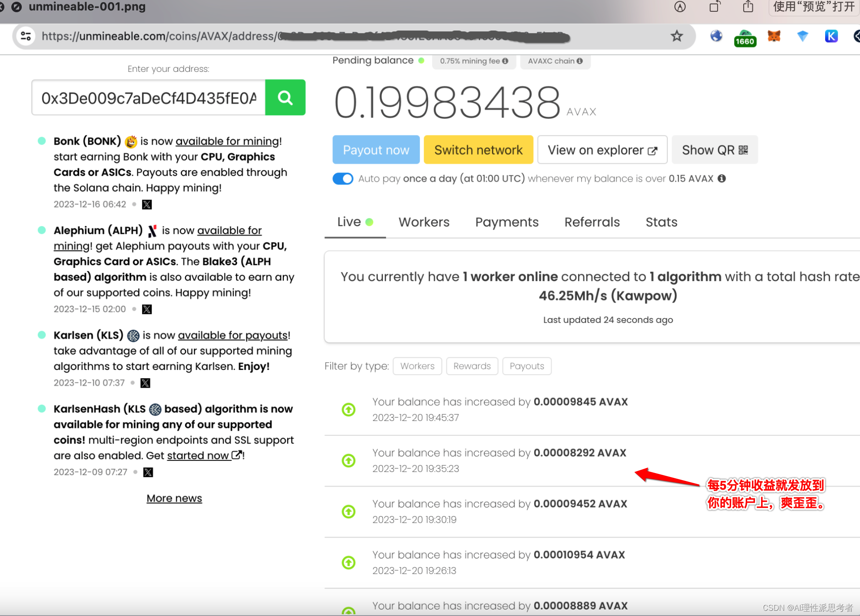Open the More news link
The width and height of the screenshot is (860, 616).
tap(174, 498)
